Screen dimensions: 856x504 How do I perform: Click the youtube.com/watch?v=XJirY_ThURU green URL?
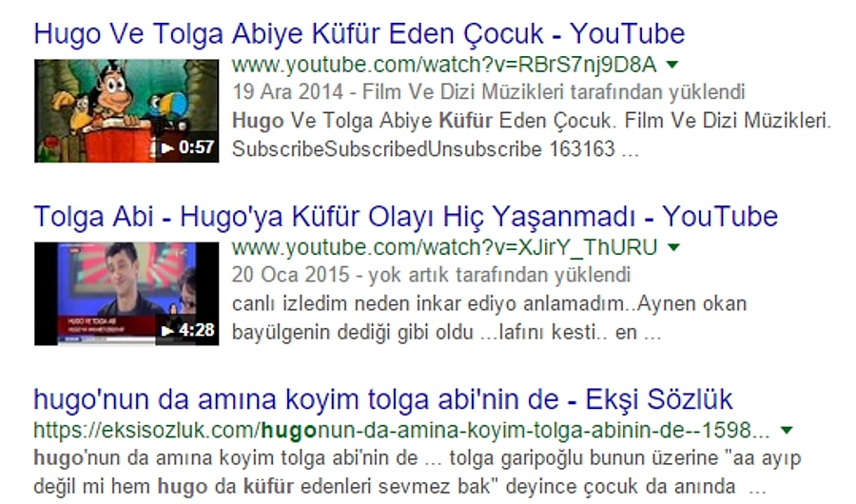click(444, 248)
